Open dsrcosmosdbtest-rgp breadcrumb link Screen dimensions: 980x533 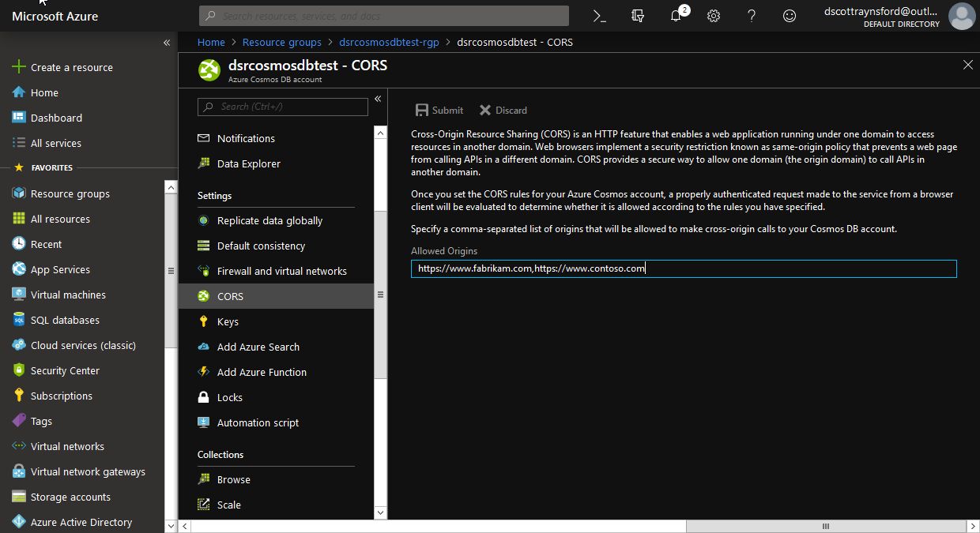pyautogui.click(x=389, y=42)
